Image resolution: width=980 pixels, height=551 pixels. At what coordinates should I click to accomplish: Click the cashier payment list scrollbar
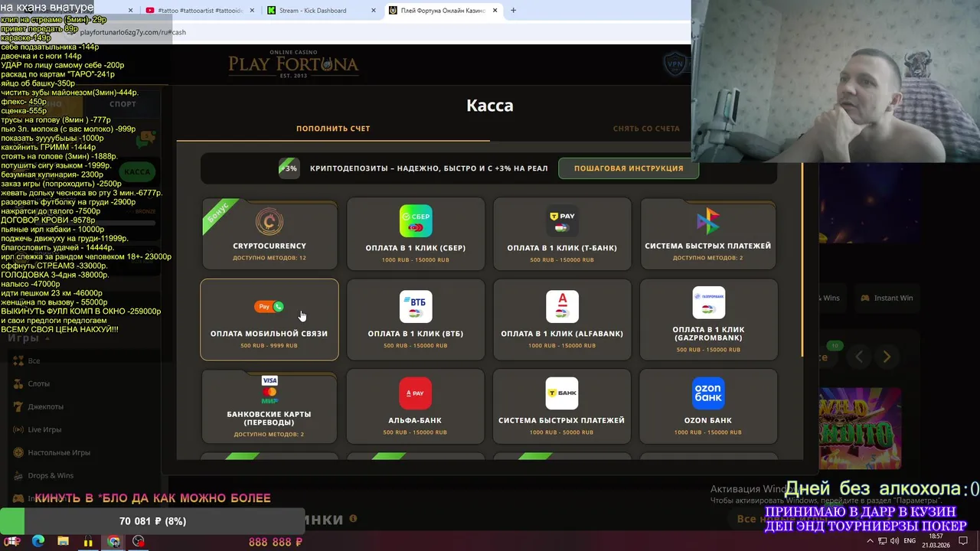click(802, 260)
